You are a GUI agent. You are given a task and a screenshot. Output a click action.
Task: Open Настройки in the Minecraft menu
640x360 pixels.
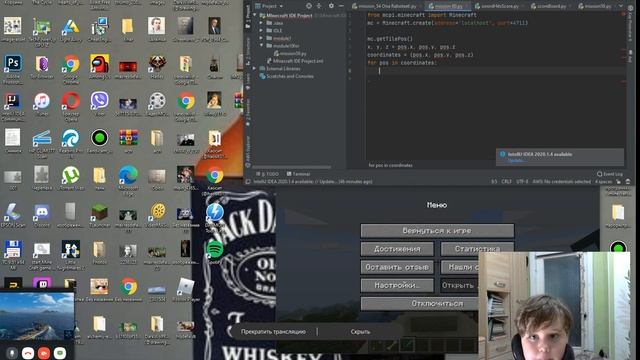[x=397, y=285]
